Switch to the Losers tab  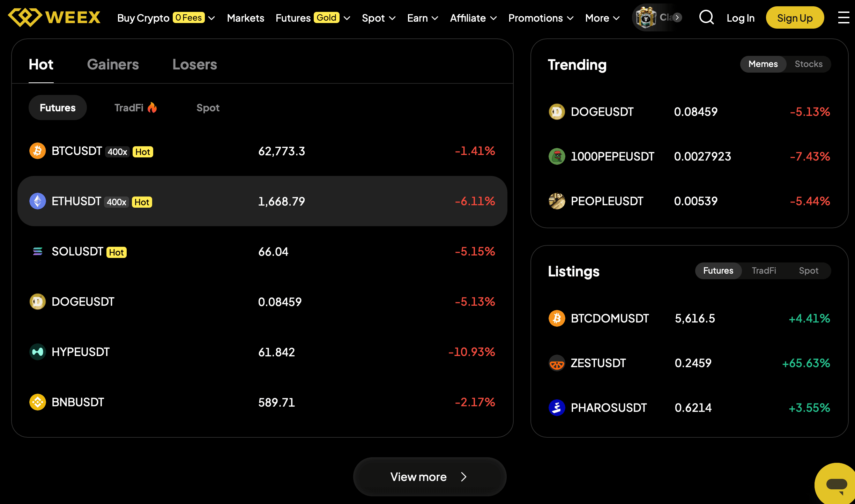[195, 65]
